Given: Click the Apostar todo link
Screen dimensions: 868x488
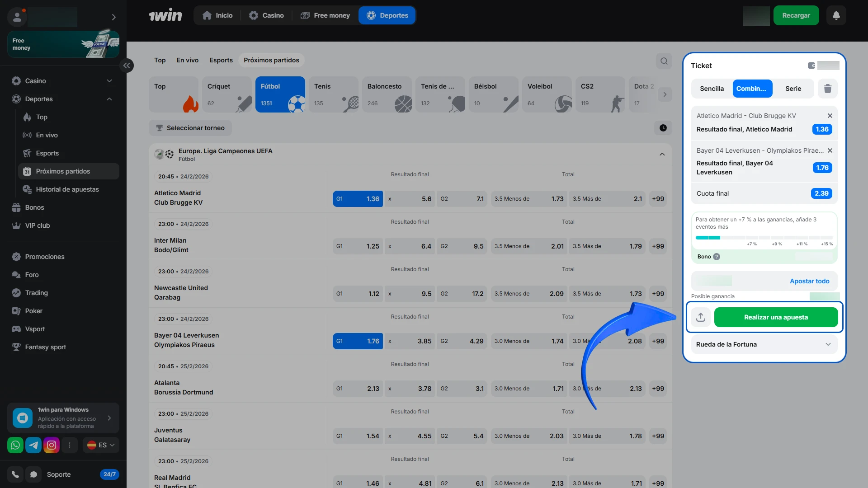Looking at the screenshot, I should coord(809,281).
